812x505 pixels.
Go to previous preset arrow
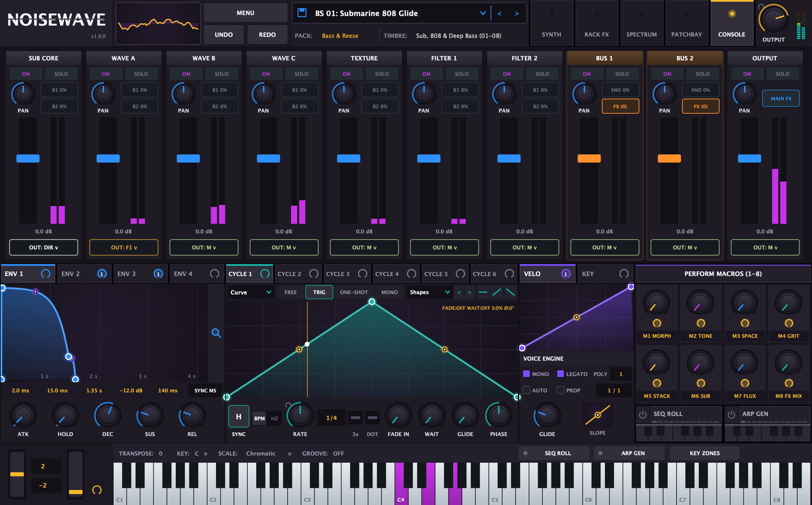(x=499, y=13)
